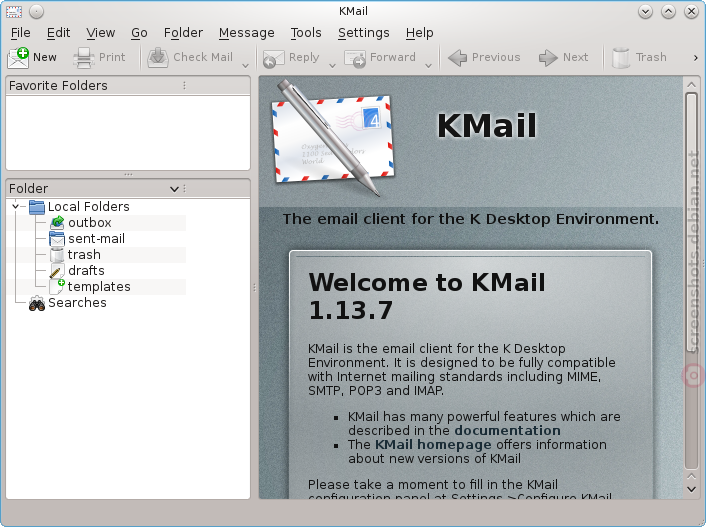
Task: Click the Folder column header
Action: pos(128,189)
